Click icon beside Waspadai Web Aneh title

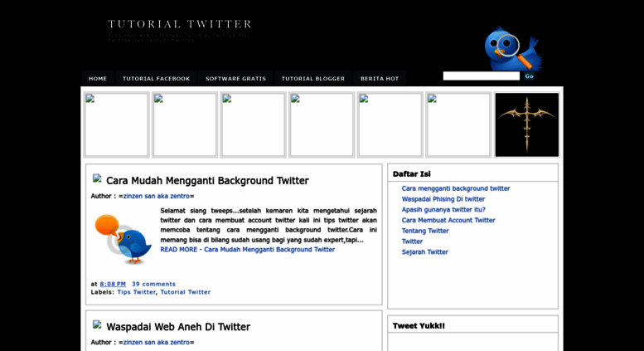tap(97, 324)
